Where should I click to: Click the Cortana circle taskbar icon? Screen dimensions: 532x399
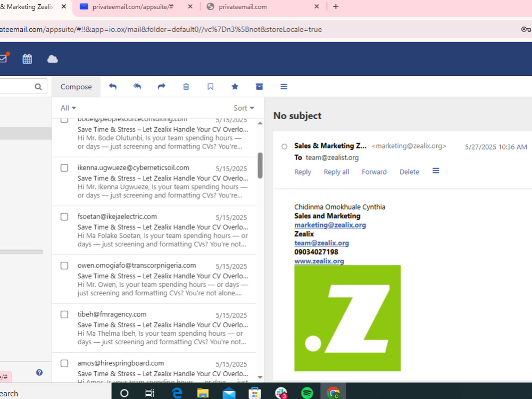pos(124,393)
